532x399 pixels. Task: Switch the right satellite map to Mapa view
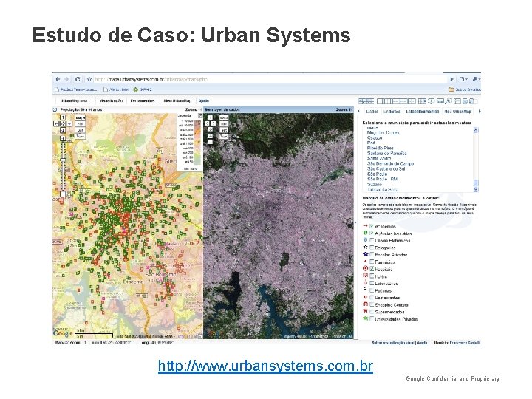(x=224, y=117)
